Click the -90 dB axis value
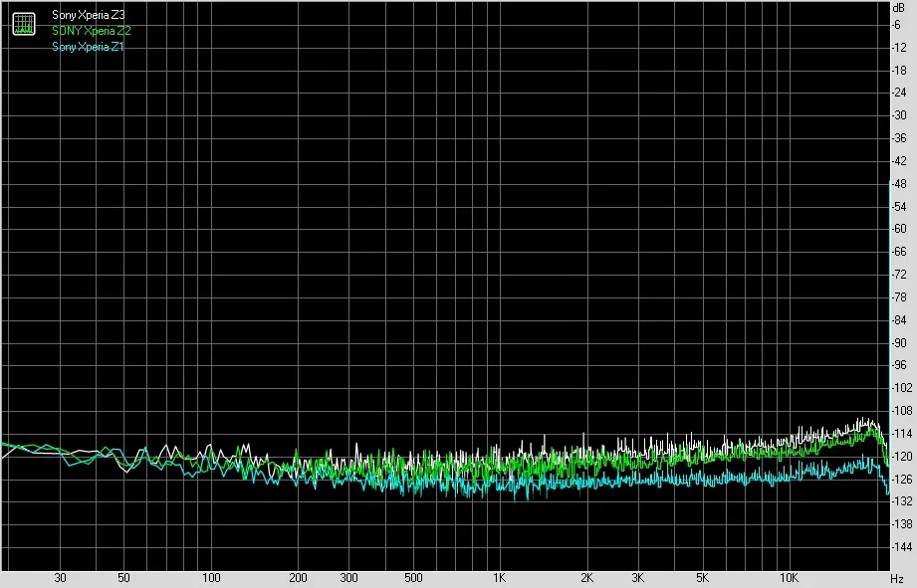917x588 pixels. point(899,342)
